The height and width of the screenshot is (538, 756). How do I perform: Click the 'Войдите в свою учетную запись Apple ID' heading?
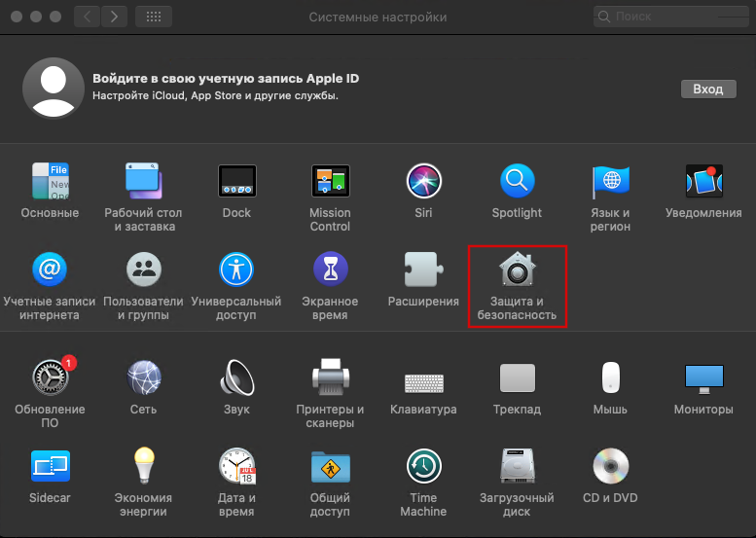226,79
